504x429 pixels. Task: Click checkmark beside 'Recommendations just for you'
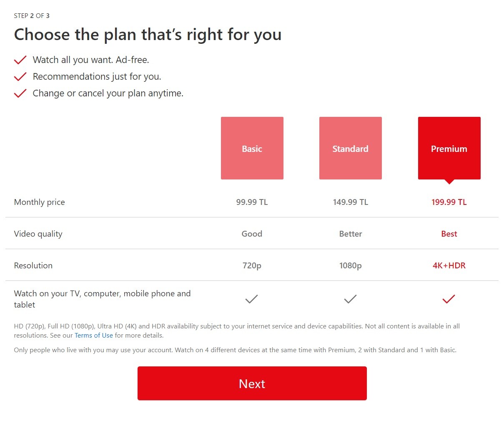pos(20,77)
